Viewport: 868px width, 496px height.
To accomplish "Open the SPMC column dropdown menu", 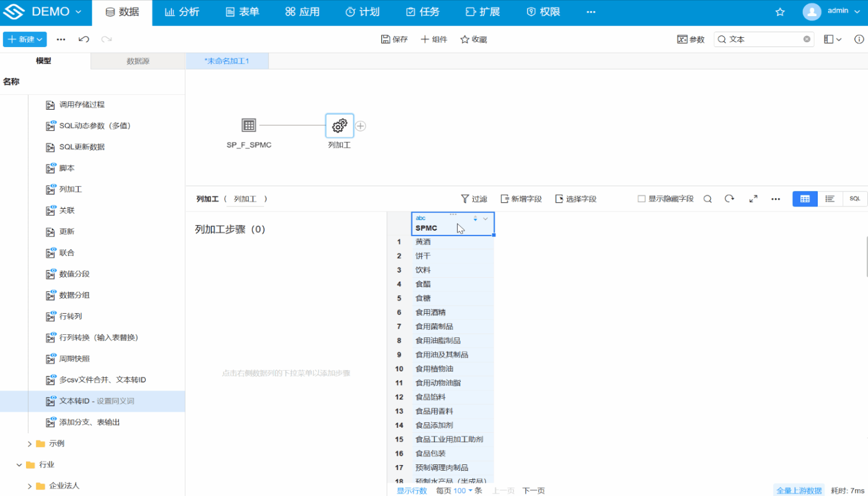I will [x=485, y=218].
